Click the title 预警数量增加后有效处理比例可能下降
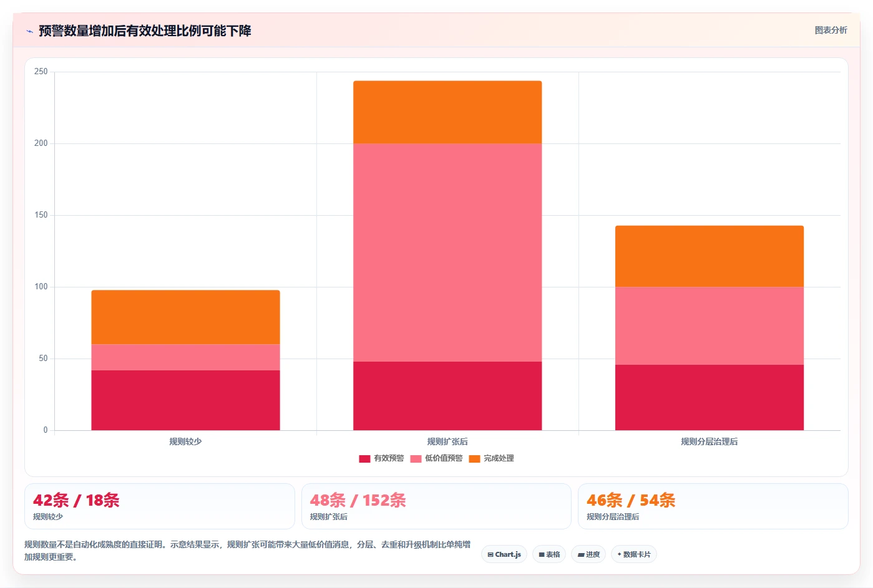 tap(145, 31)
